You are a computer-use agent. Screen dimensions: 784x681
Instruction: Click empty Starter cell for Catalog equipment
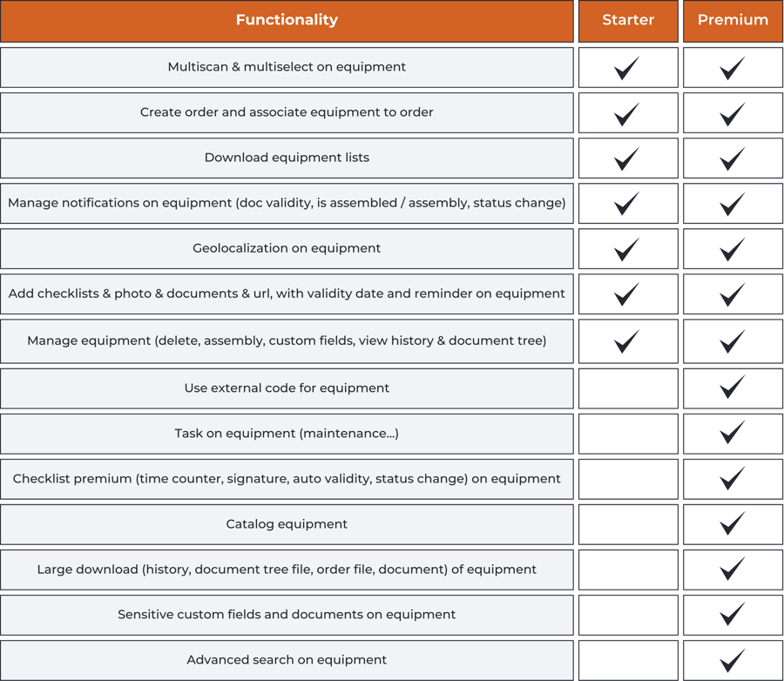(x=628, y=524)
